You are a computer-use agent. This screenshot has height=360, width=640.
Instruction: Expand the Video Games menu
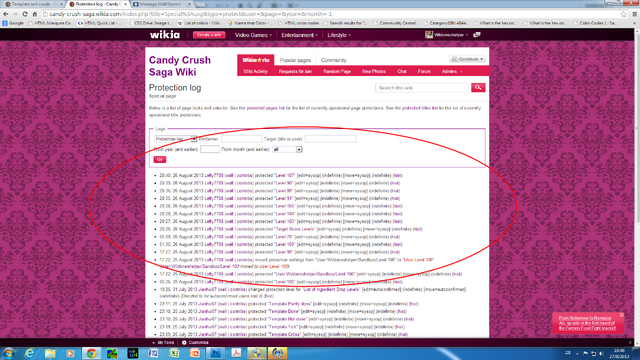point(253,35)
